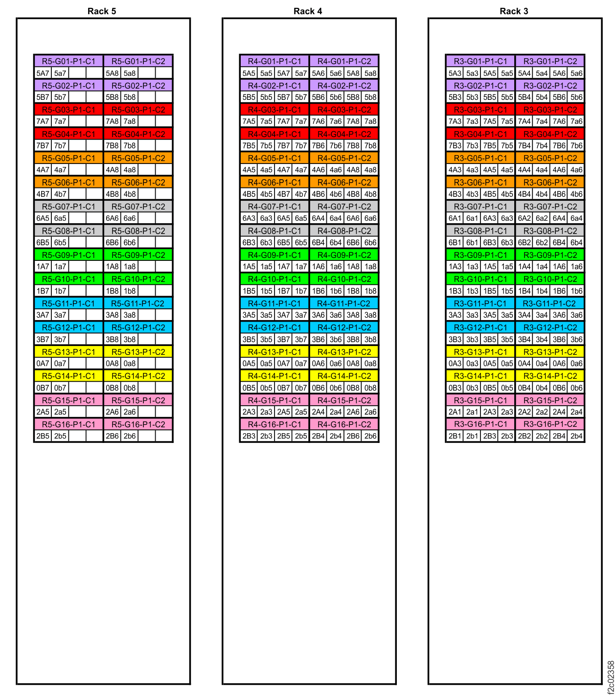Click the Rack 5 title header
The width and height of the screenshot is (616, 697).
[102, 9]
